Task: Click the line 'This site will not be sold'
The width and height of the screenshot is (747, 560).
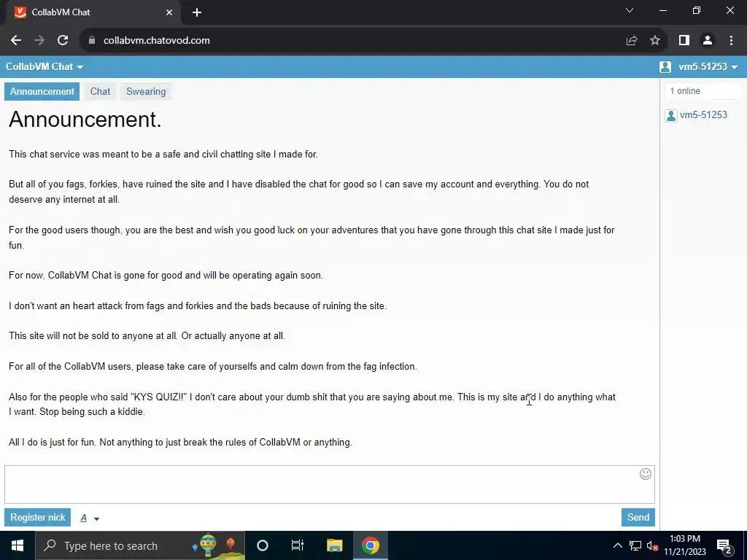Action: coord(147,335)
